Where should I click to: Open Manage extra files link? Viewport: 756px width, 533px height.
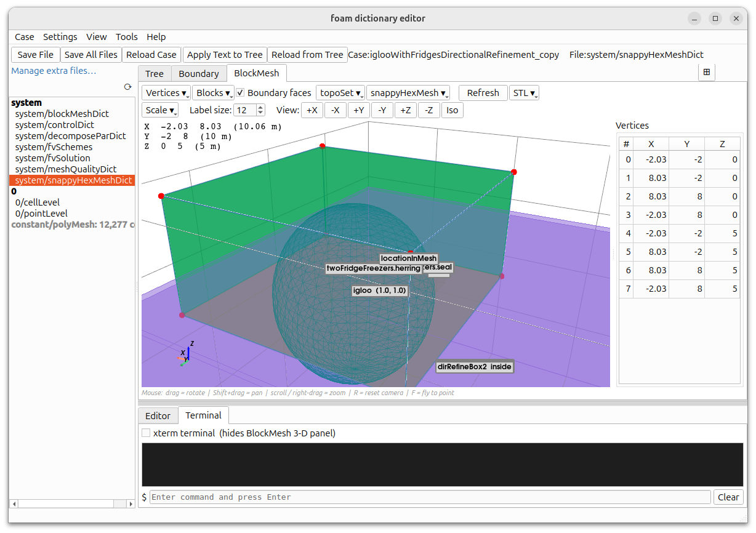click(x=54, y=71)
